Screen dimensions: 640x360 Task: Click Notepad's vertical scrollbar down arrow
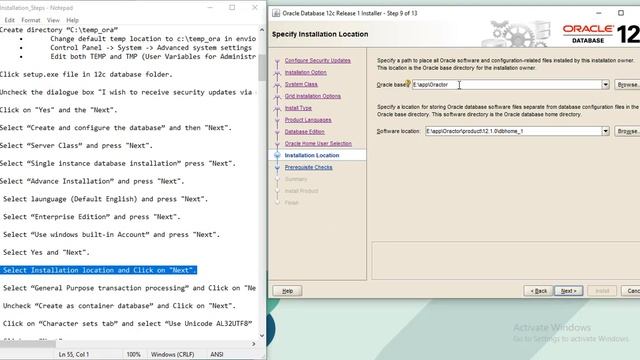pyautogui.click(x=262, y=336)
